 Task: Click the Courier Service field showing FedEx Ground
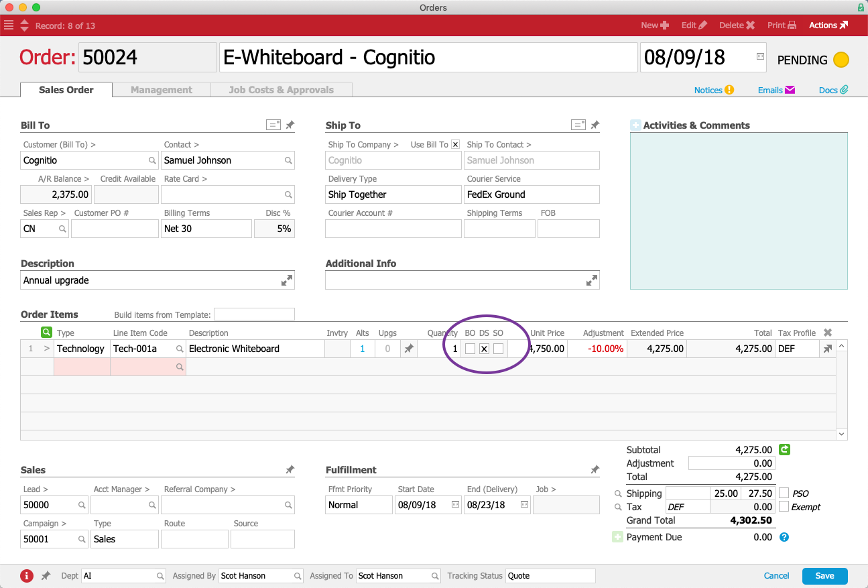(532, 194)
